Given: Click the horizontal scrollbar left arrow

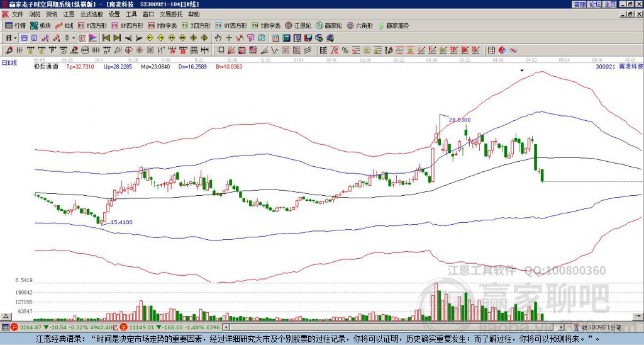Looking at the screenshot, I should (226, 327).
